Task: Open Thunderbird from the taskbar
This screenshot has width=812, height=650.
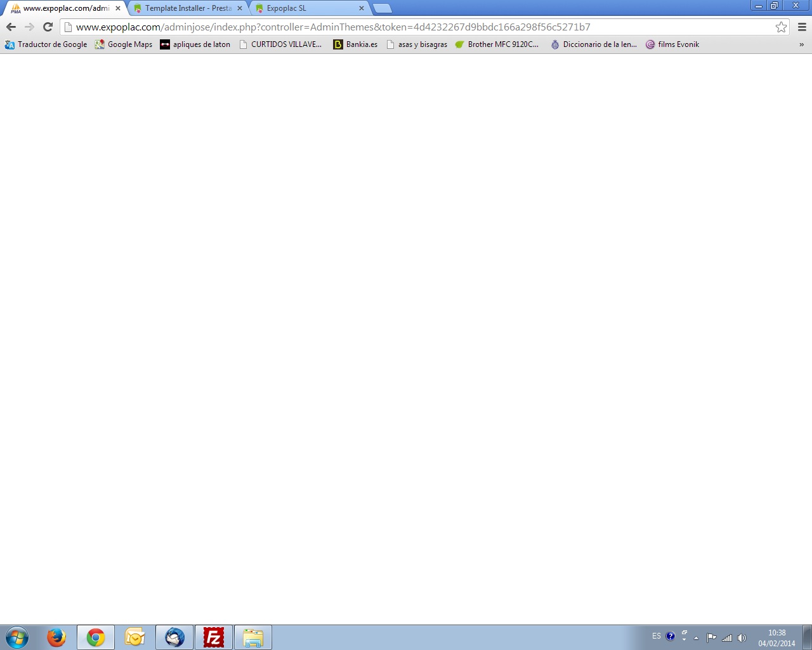Action: point(174,637)
